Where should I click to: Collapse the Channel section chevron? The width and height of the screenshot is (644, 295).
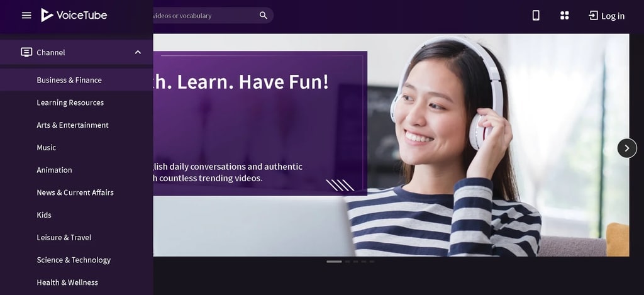pyautogui.click(x=138, y=52)
